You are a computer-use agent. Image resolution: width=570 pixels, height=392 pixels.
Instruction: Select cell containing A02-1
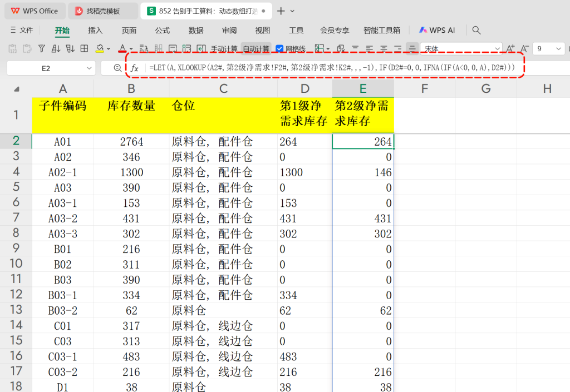pos(63,172)
